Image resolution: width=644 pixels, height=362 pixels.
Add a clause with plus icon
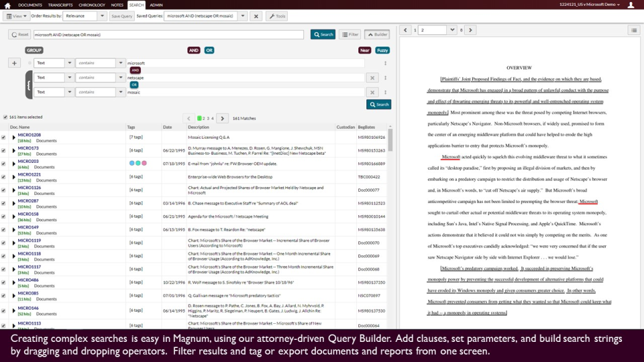point(14,63)
